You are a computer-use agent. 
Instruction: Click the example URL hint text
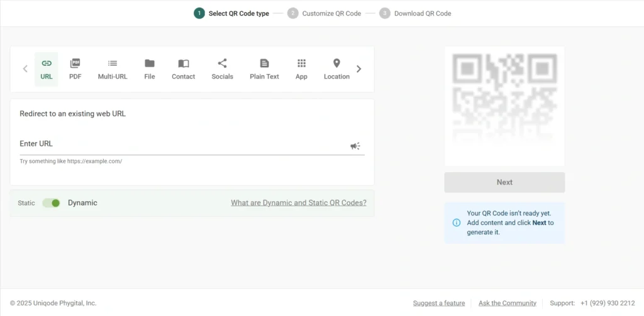(x=70, y=161)
